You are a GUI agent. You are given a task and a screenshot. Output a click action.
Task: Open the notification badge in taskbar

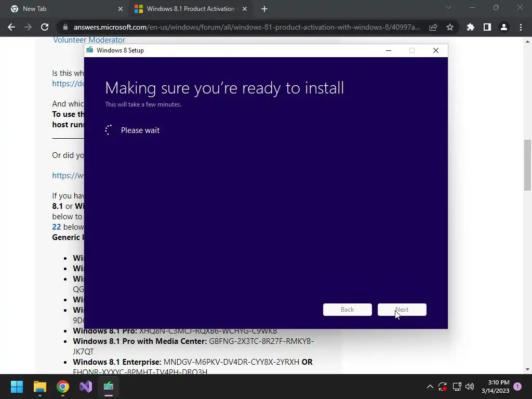pyautogui.click(x=517, y=387)
